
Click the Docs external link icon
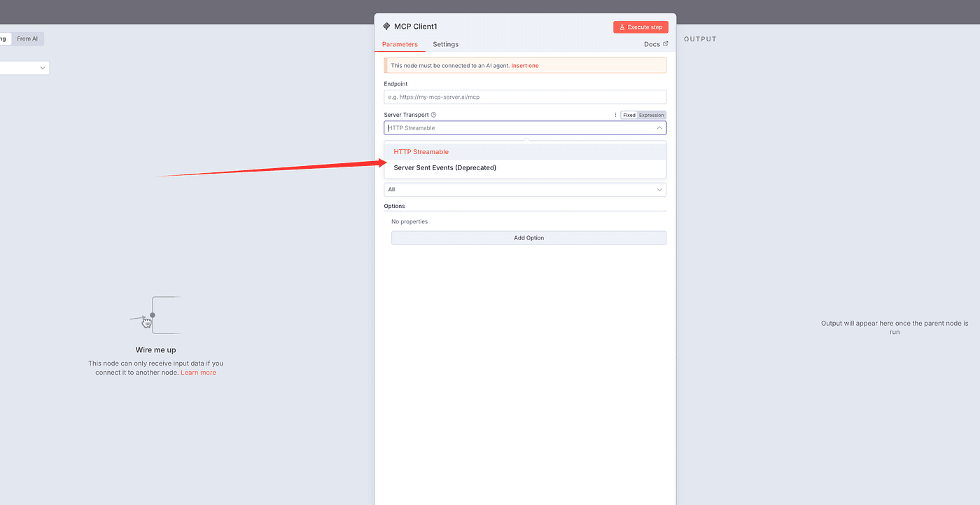(x=666, y=44)
